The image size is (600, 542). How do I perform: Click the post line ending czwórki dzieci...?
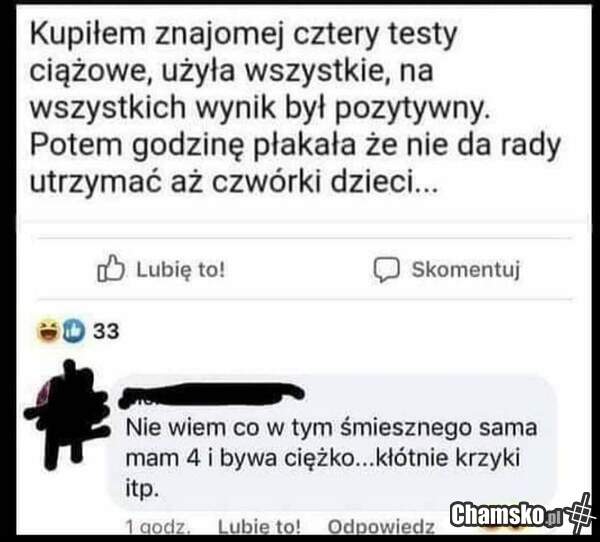click(233, 183)
